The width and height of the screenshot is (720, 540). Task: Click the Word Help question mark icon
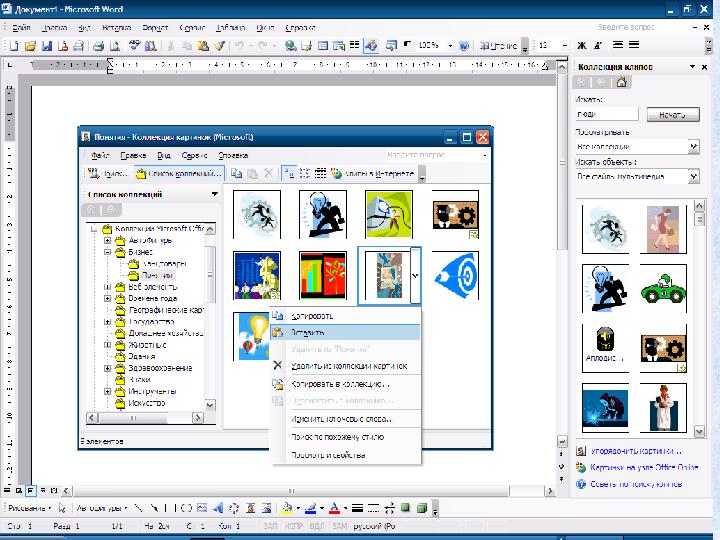pos(463,46)
